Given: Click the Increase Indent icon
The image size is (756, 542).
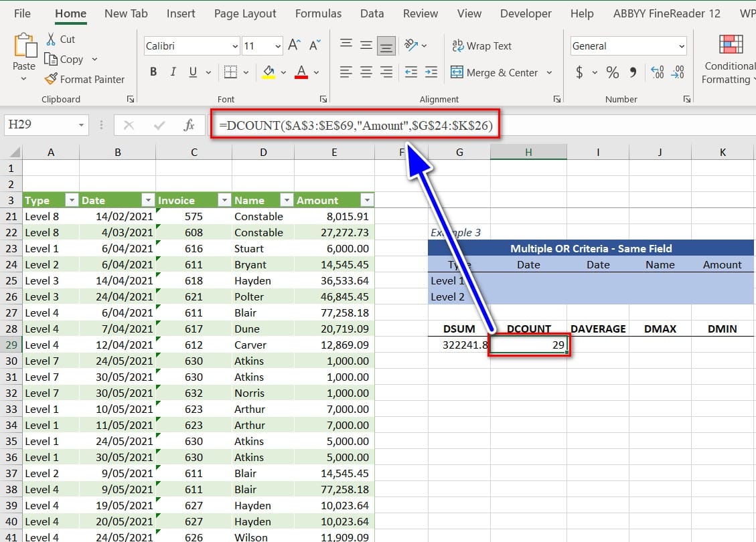Looking at the screenshot, I should [x=431, y=72].
